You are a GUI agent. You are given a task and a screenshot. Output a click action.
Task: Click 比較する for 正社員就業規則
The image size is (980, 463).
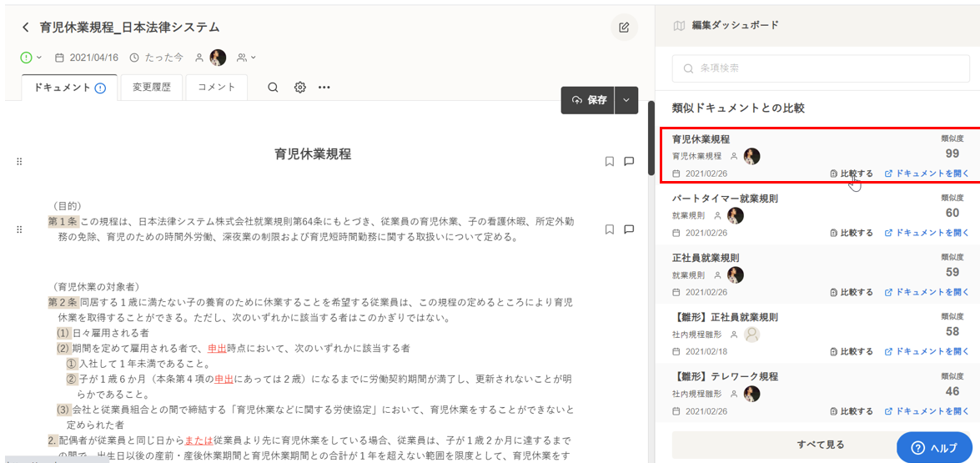pyautogui.click(x=852, y=292)
